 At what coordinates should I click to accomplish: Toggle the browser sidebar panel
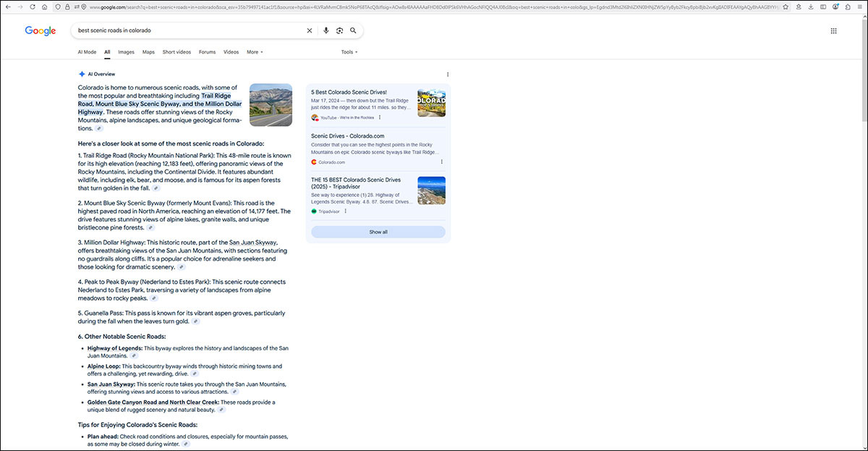(x=823, y=7)
